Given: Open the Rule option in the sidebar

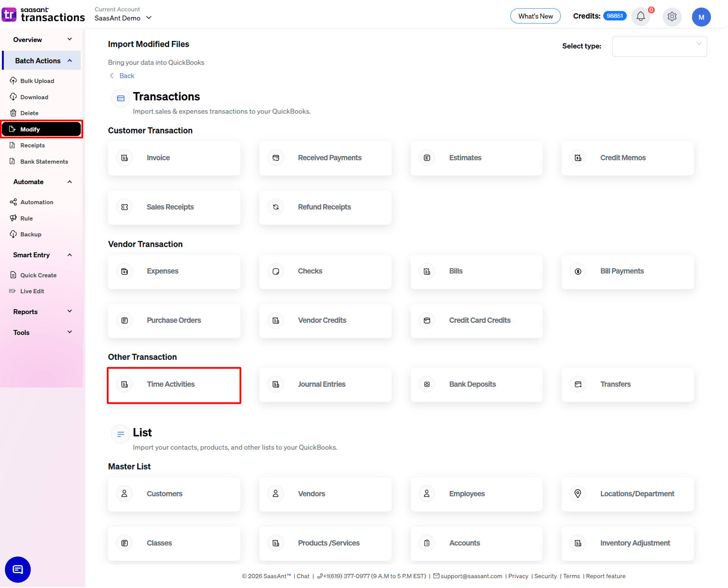Looking at the screenshot, I should coord(26,218).
